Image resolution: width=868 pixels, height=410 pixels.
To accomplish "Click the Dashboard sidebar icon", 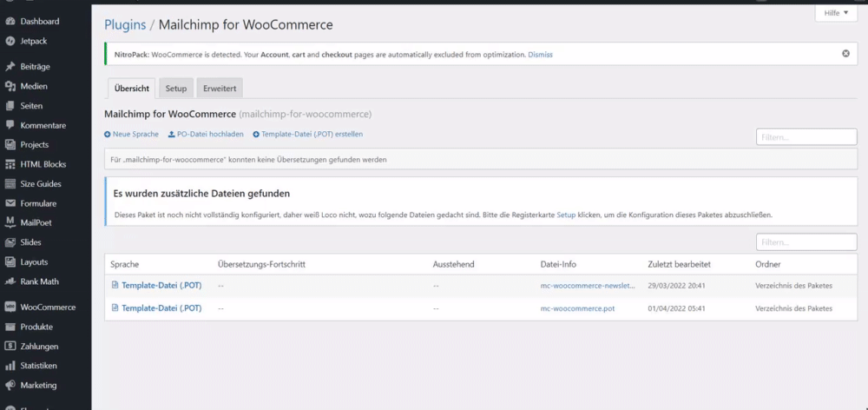I will click(x=10, y=22).
